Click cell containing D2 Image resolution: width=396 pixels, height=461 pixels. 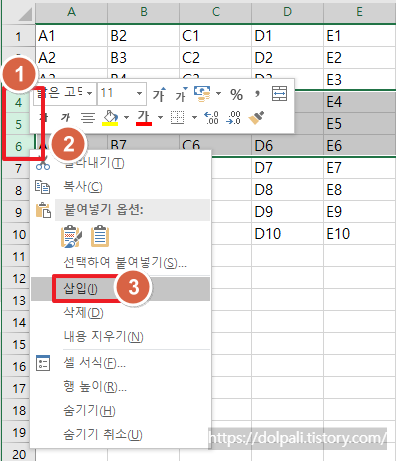pos(287,58)
